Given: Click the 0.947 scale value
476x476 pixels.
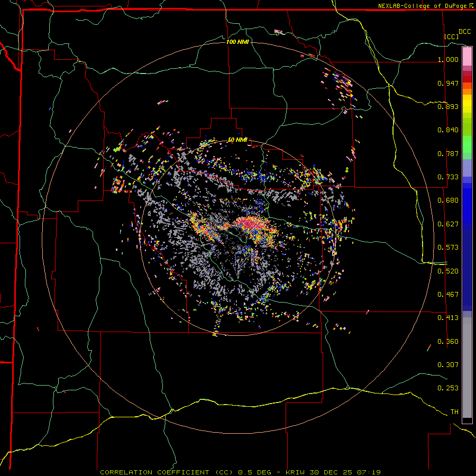Looking at the screenshot, I should coord(448,83).
